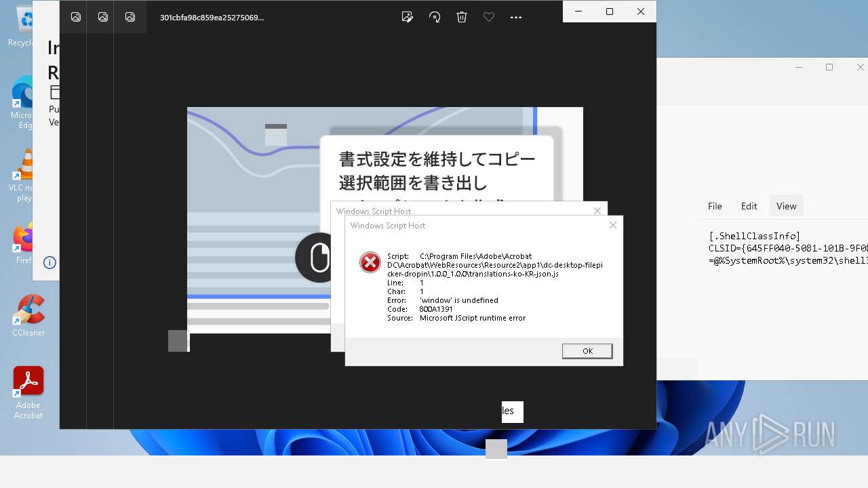The image size is (868, 488).
Task: Open CCleaner desktop shortcut
Action: (28, 316)
